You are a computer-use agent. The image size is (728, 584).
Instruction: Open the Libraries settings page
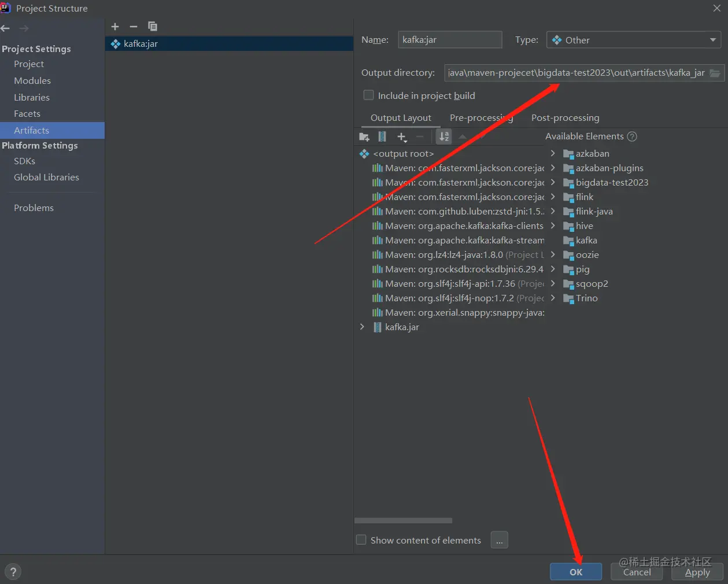(x=32, y=98)
